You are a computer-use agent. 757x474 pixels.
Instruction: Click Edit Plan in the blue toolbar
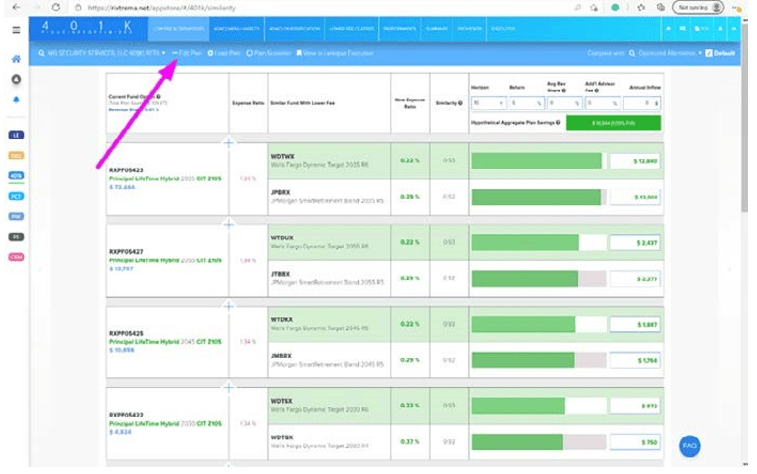(187, 53)
